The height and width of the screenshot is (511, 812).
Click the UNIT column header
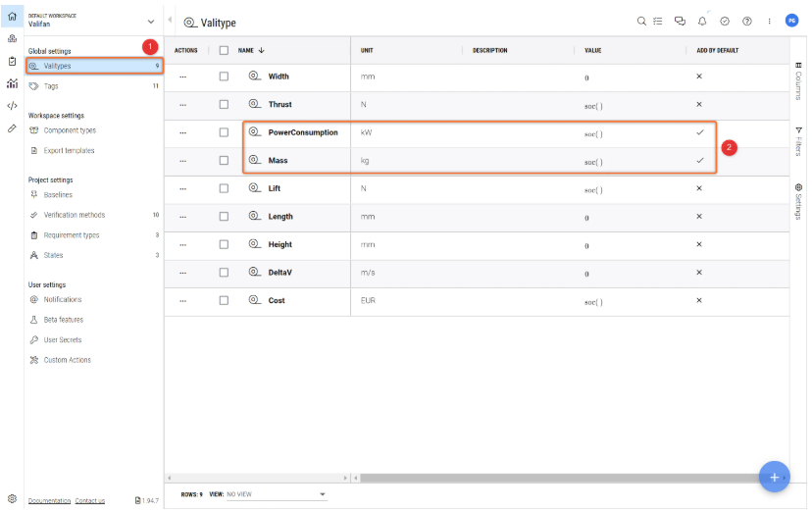point(367,50)
